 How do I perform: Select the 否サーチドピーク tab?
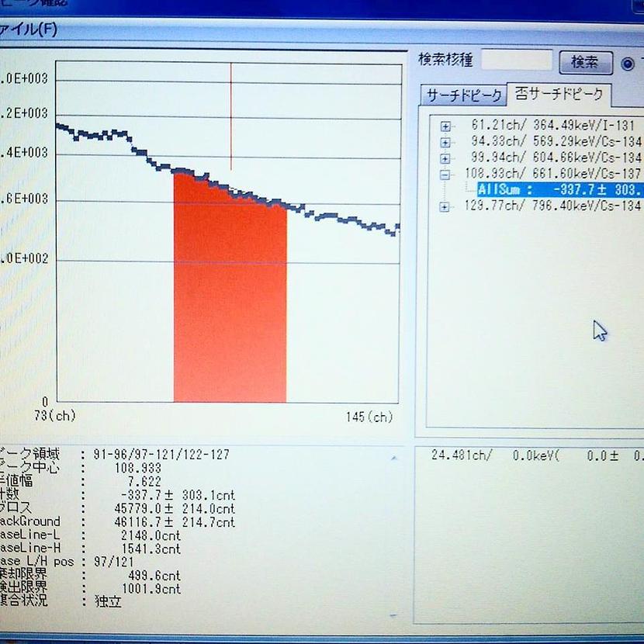559,95
